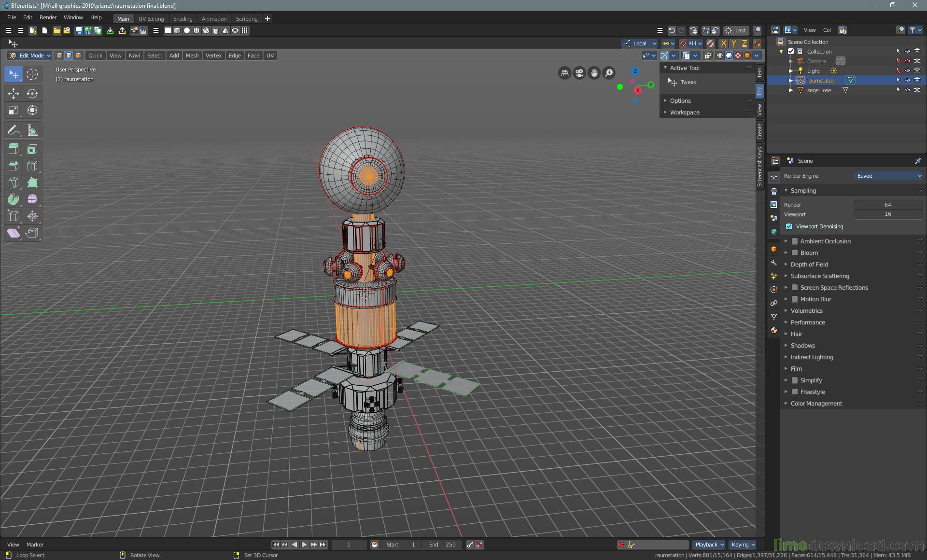Activate the Annotate tool
Screen dimensions: 927x560
click(x=14, y=129)
